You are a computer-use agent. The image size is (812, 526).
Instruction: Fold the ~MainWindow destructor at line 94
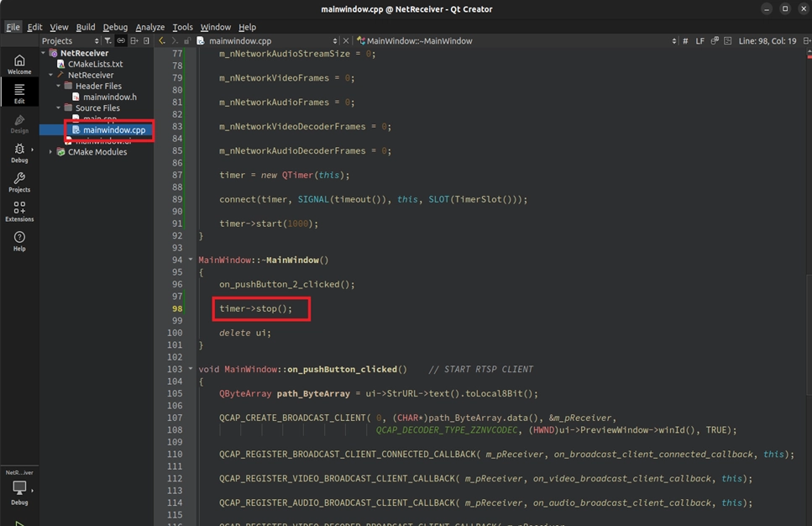191,260
